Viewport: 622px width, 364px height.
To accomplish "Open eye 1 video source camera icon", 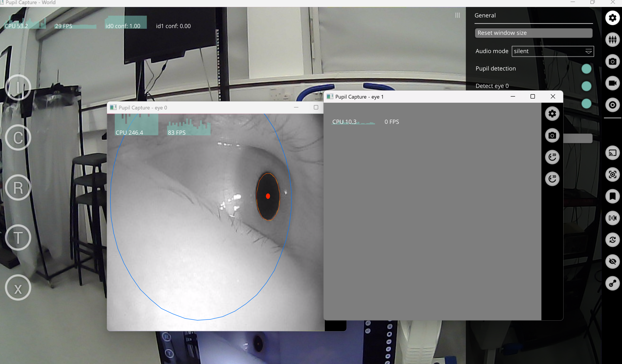I will 552,135.
